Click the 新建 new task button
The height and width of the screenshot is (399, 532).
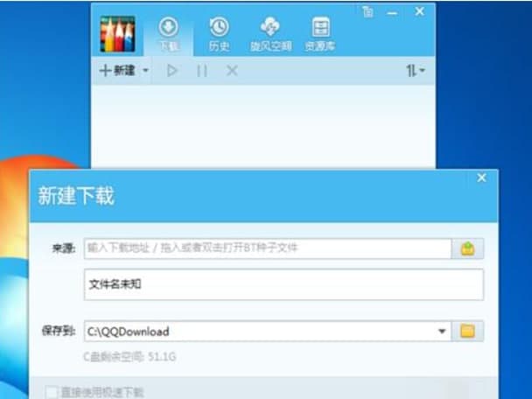pyautogui.click(x=117, y=71)
